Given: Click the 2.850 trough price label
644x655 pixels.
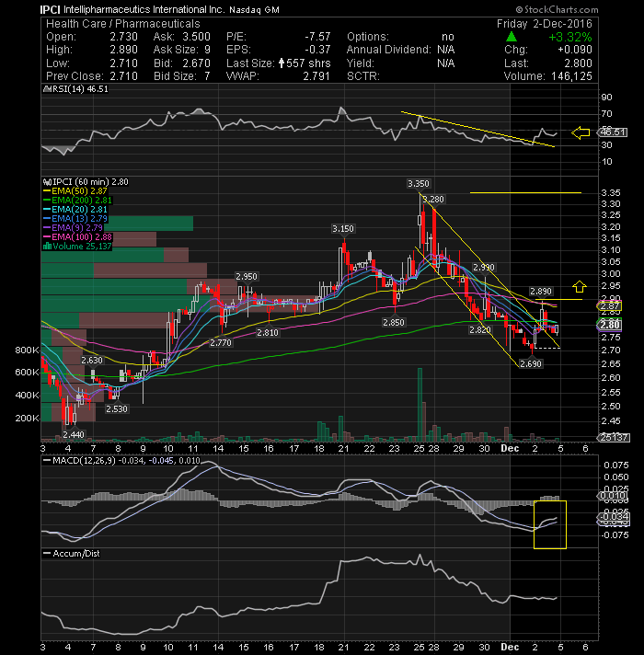Looking at the screenshot, I should click(x=394, y=323).
